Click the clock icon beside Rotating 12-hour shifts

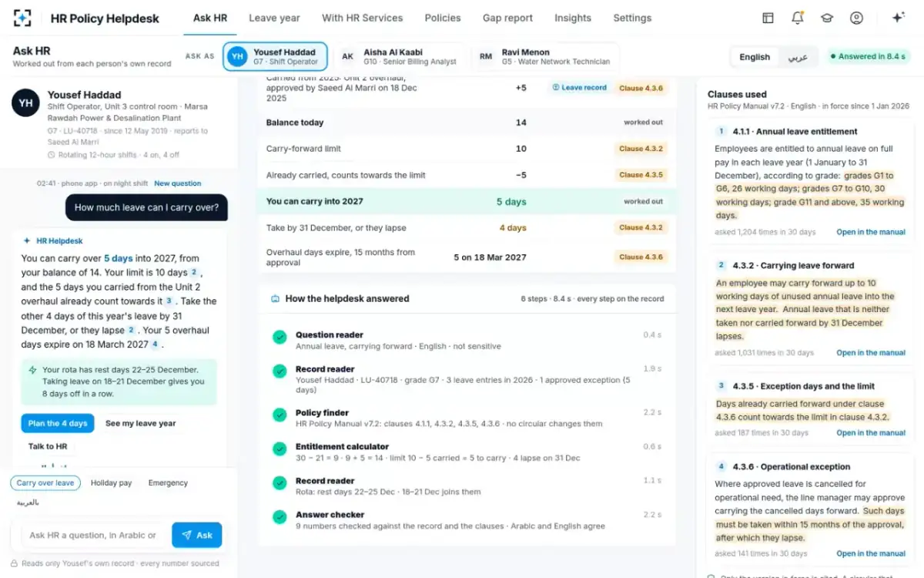tap(51, 155)
